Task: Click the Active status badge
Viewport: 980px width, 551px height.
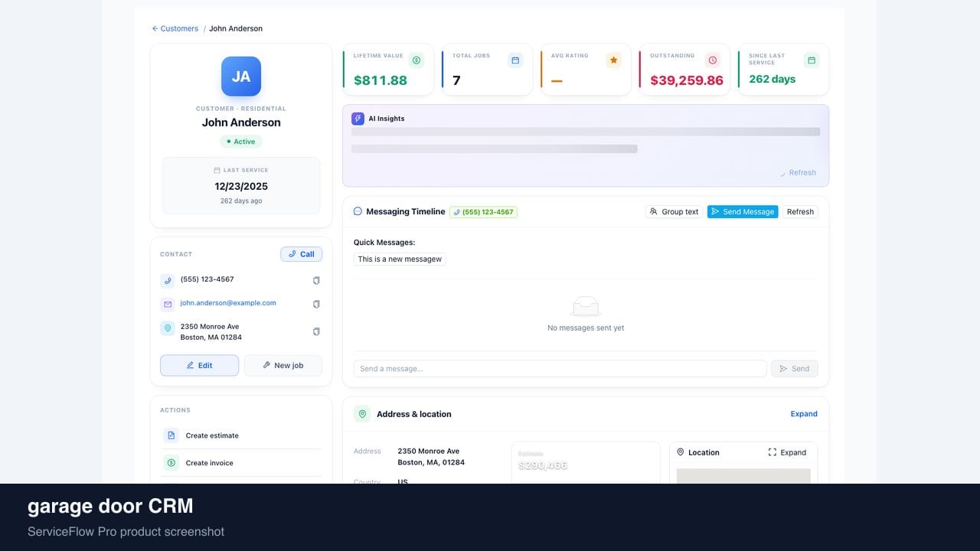Action: click(x=241, y=142)
